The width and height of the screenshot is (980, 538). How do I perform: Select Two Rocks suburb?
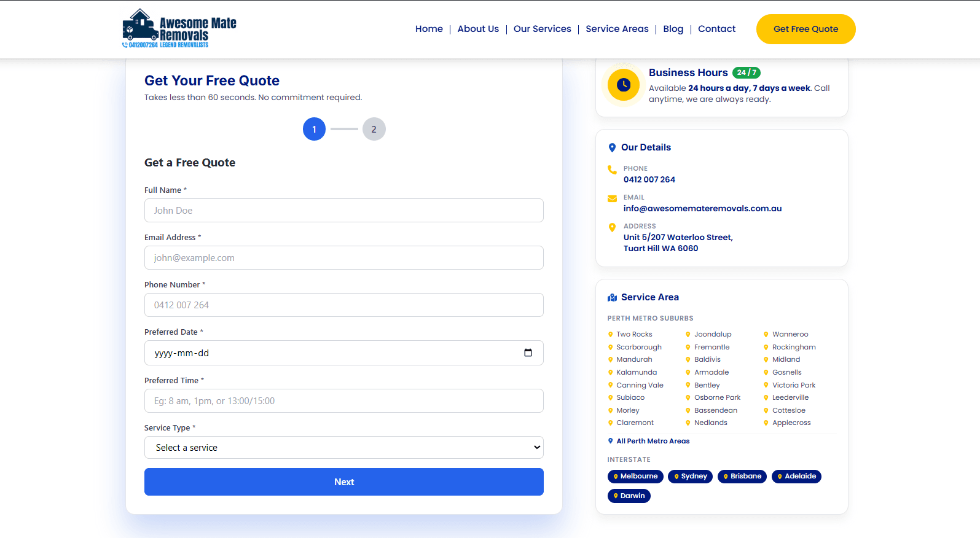634,334
